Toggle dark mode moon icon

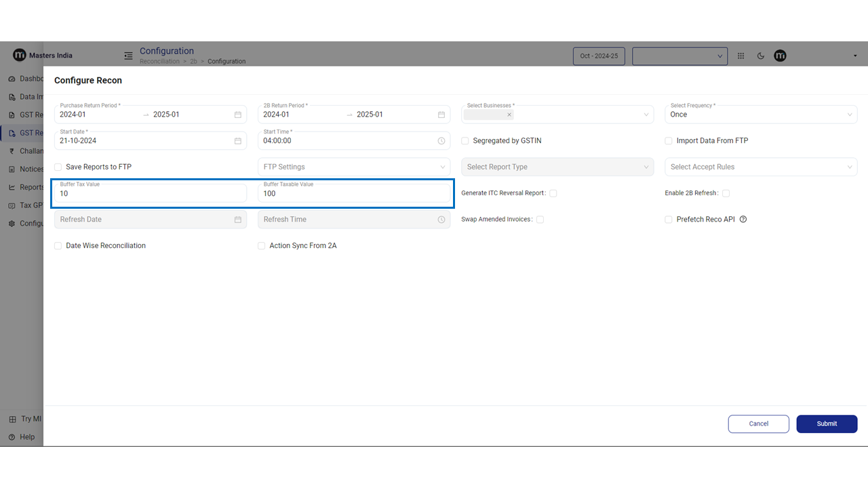(x=760, y=56)
